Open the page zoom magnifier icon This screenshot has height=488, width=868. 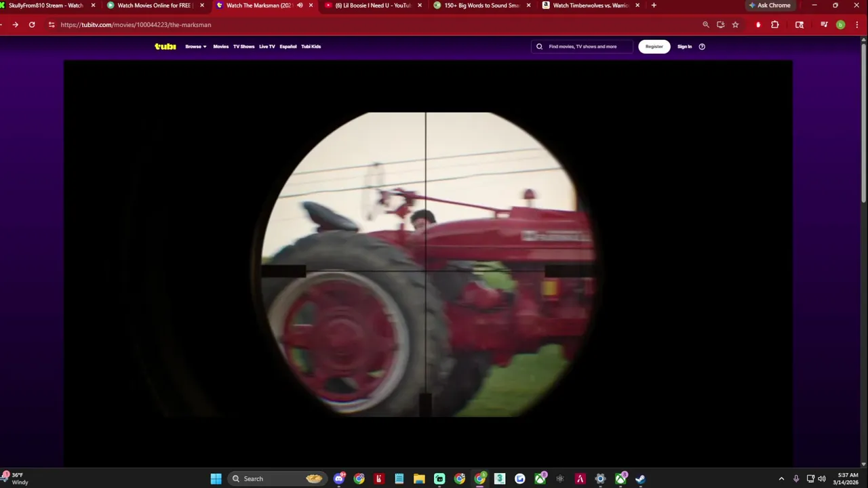coord(706,24)
